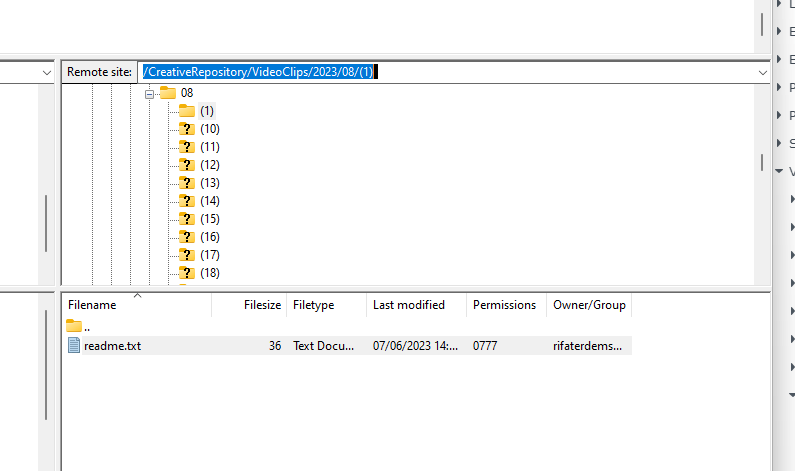Open the (10) tree entry label
This screenshot has width=795, height=471.
pos(210,129)
